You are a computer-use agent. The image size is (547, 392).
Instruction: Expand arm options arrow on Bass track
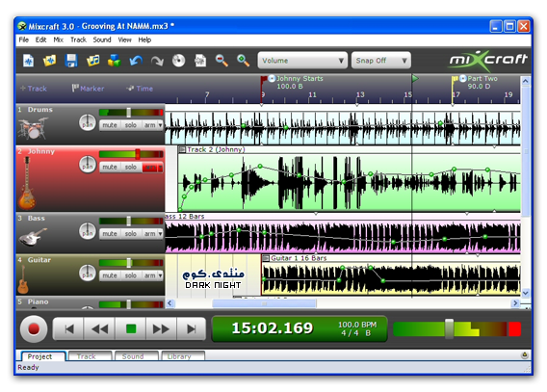point(160,234)
